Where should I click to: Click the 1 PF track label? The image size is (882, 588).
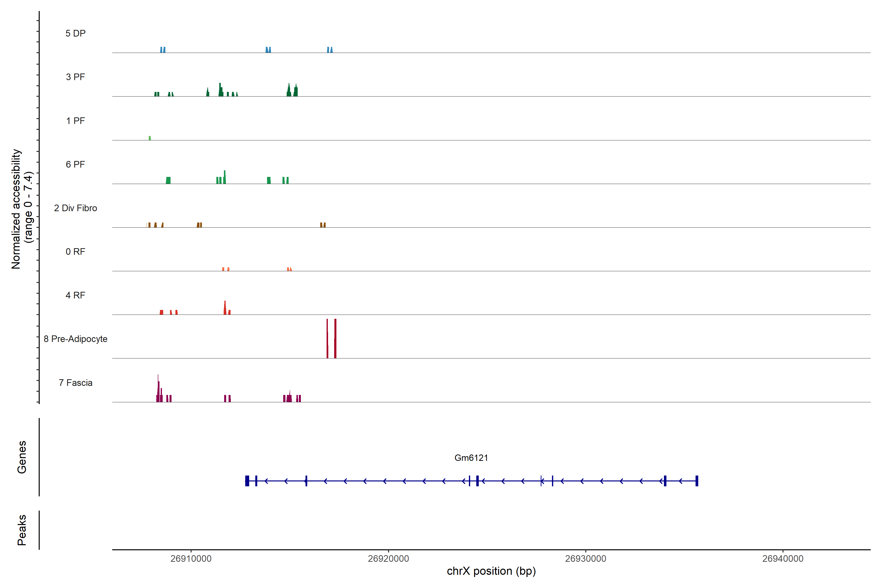[75, 121]
